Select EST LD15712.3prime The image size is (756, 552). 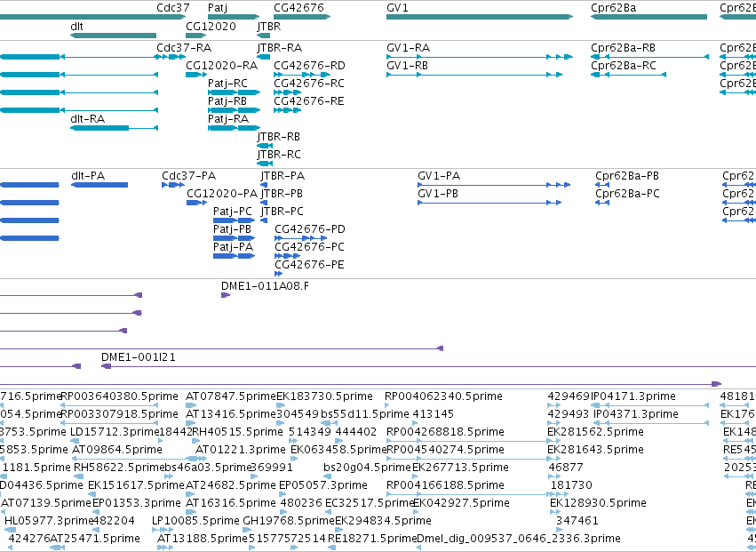(x=115, y=432)
